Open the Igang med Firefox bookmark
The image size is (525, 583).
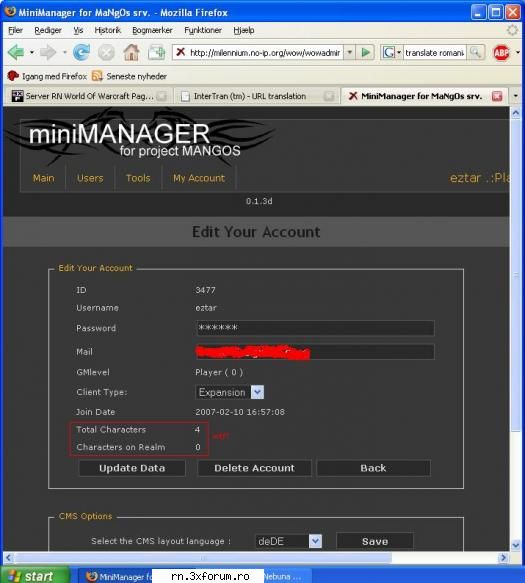pos(47,76)
